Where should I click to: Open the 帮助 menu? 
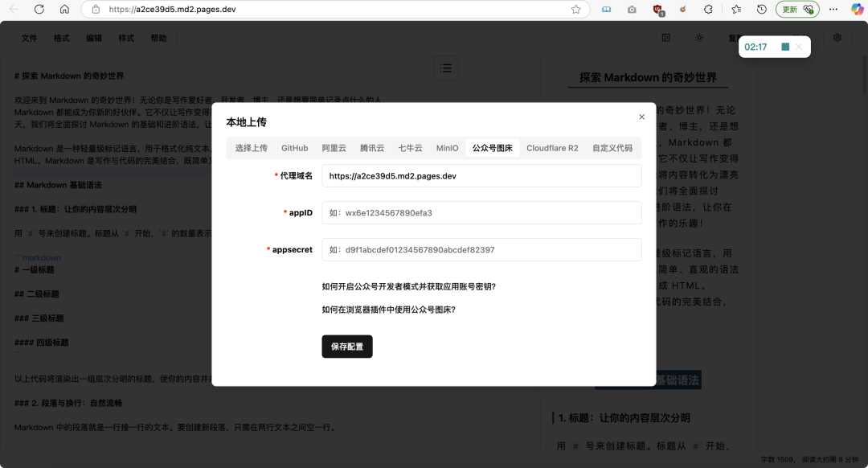point(159,38)
